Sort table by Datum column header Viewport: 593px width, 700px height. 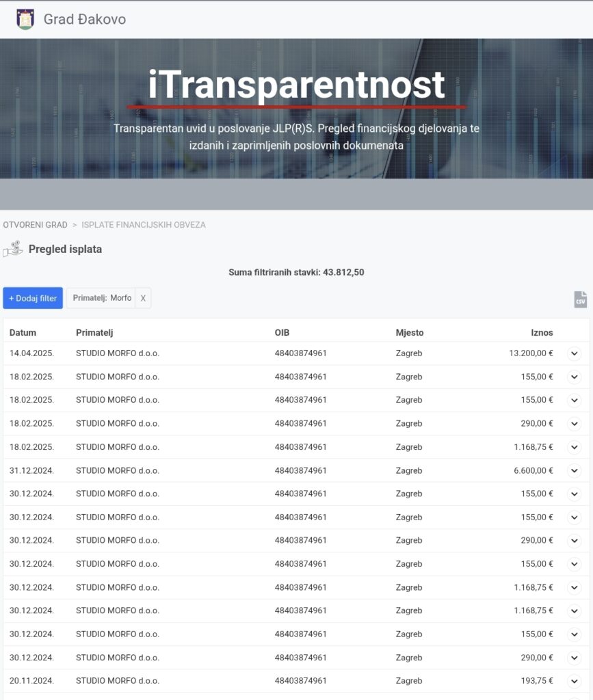pyautogui.click(x=23, y=333)
